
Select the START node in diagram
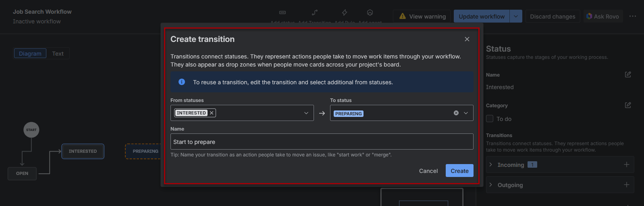click(x=31, y=130)
